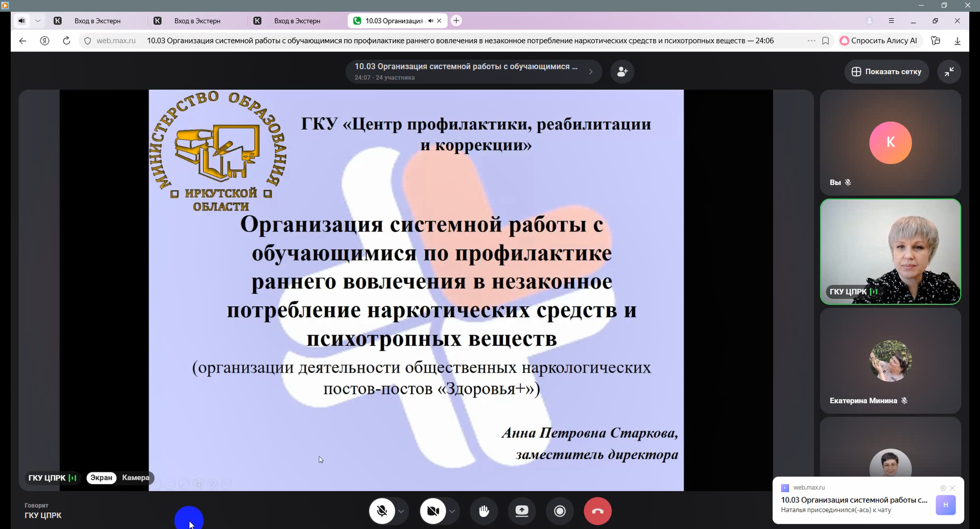Open a new browser tab

tap(457, 20)
